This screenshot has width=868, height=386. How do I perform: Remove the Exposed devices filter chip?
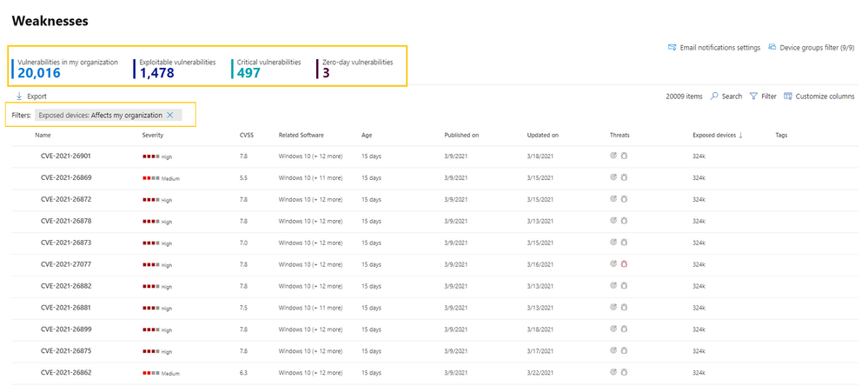(x=170, y=116)
